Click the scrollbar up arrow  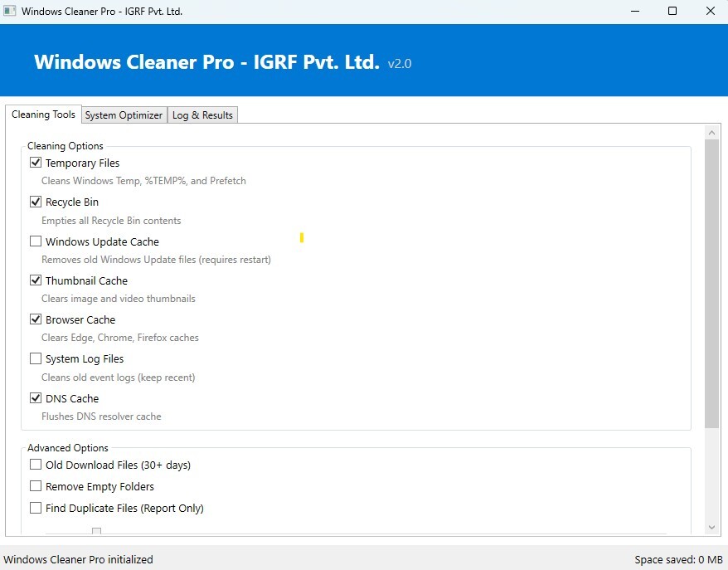[711, 132]
